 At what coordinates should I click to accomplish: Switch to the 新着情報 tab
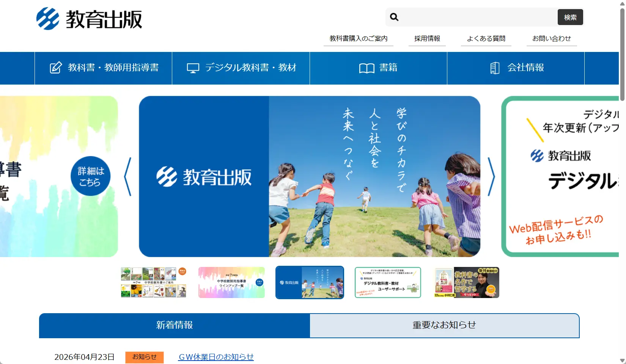pyautogui.click(x=175, y=325)
